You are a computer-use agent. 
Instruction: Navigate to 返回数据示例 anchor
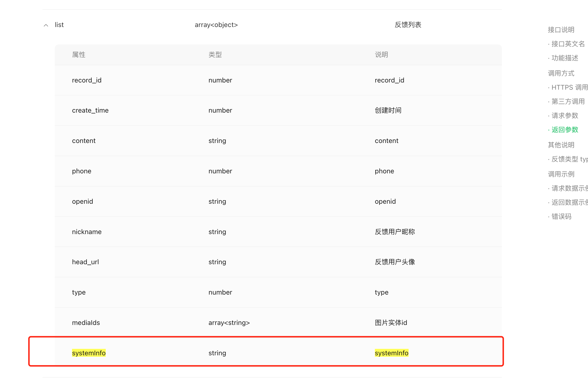(569, 202)
